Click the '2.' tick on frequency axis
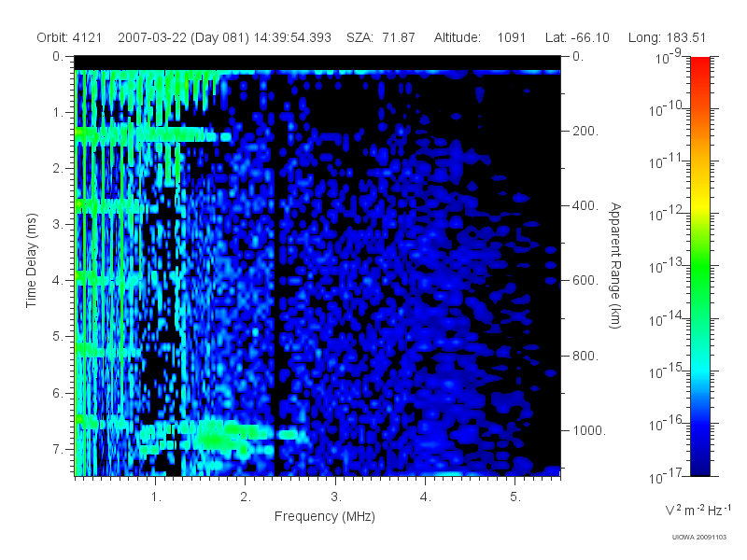The image size is (747, 560). [x=246, y=497]
